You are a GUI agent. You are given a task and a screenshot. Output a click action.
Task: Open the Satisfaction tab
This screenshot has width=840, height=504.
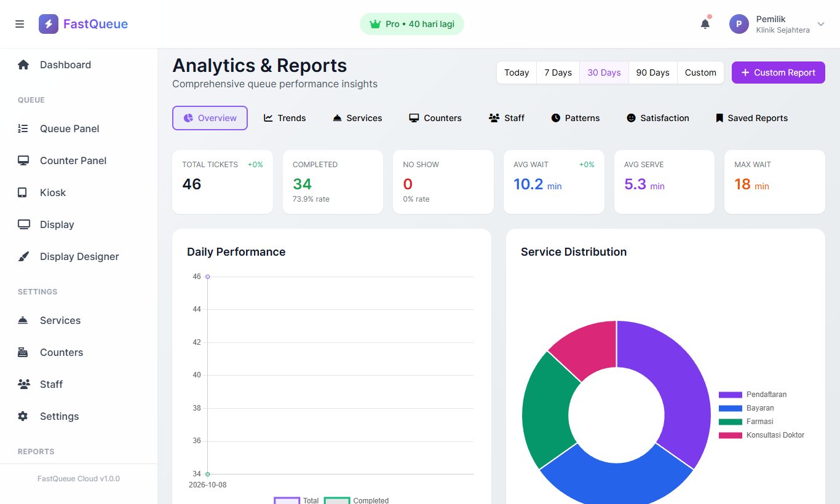[x=658, y=118]
